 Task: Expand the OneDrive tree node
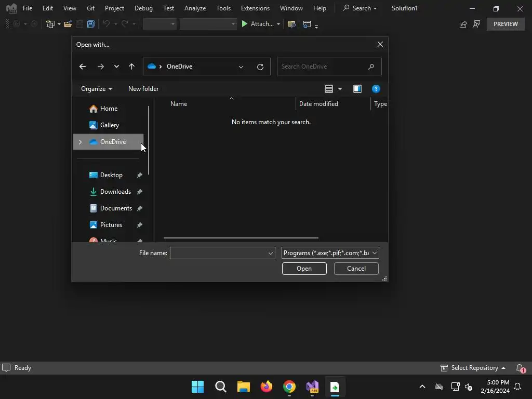pyautogui.click(x=80, y=142)
